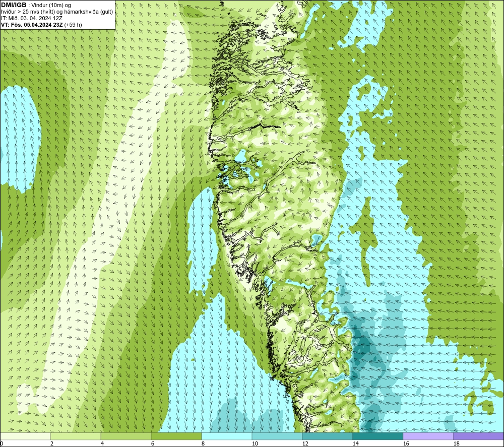
Task: Click the legend label '10'
Action: click(255, 444)
